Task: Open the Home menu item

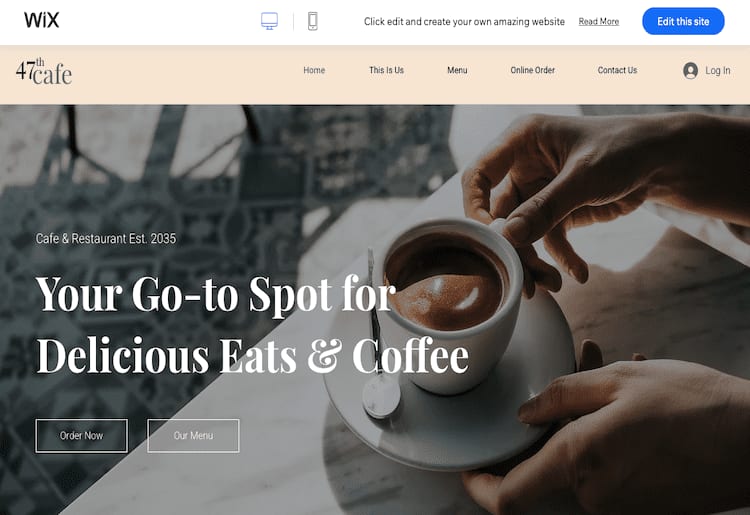Action: 314,70
